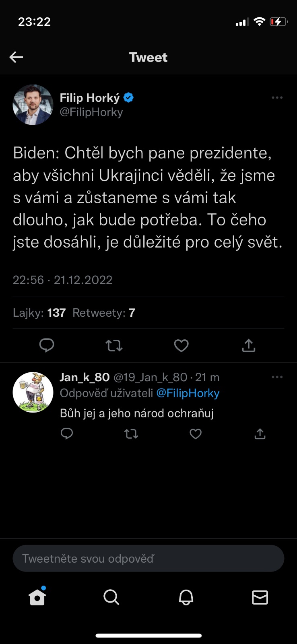Open more options on Jan_k_80's reply
297x644 pixels.
pyautogui.click(x=277, y=377)
